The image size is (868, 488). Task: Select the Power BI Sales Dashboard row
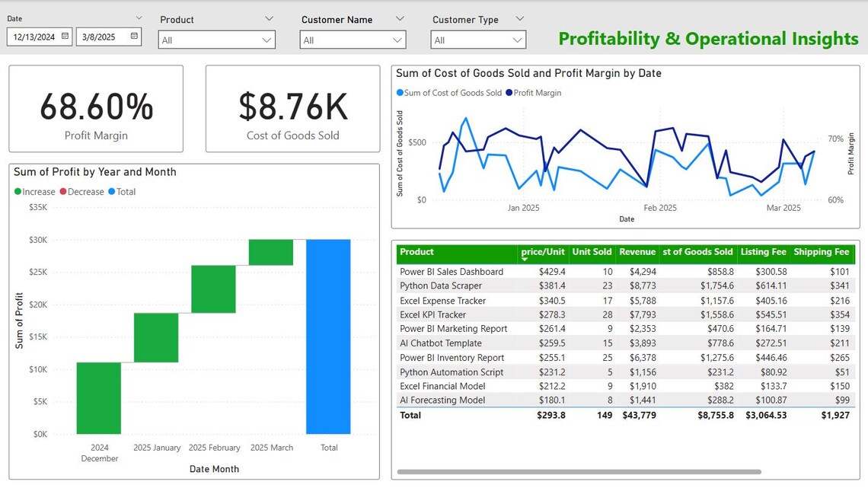tap(625, 272)
